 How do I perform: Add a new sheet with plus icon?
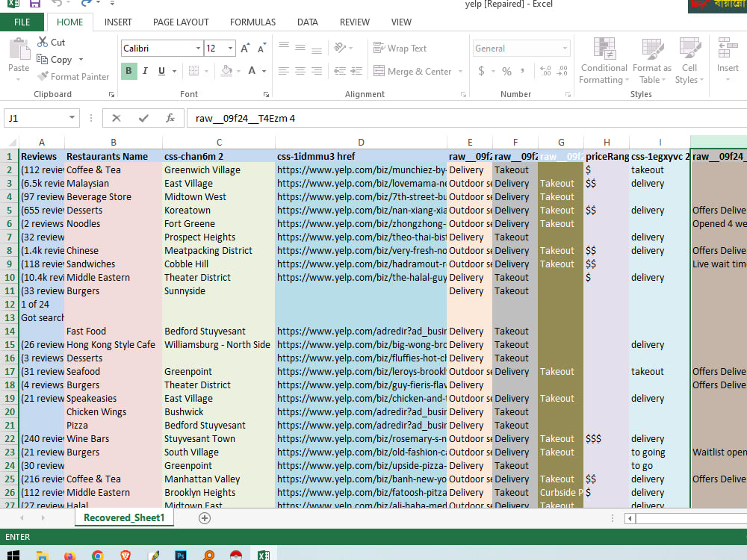click(x=205, y=518)
